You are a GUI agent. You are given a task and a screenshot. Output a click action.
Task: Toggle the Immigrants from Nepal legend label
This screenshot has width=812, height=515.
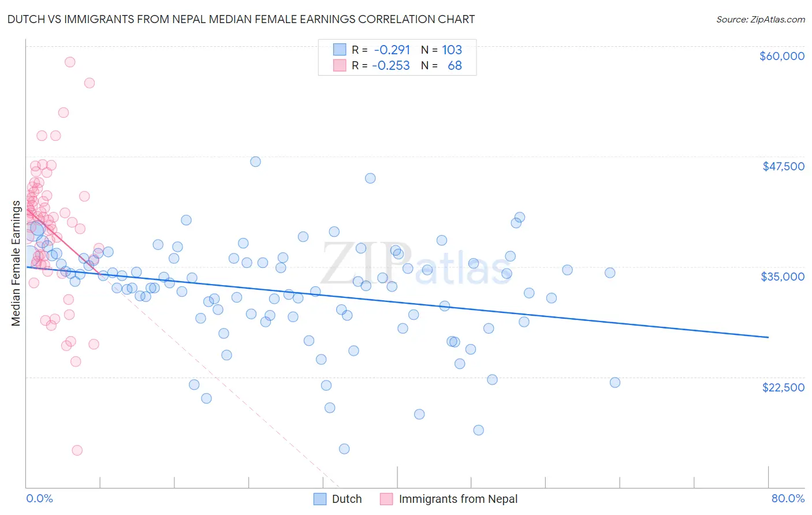pyautogui.click(x=458, y=499)
